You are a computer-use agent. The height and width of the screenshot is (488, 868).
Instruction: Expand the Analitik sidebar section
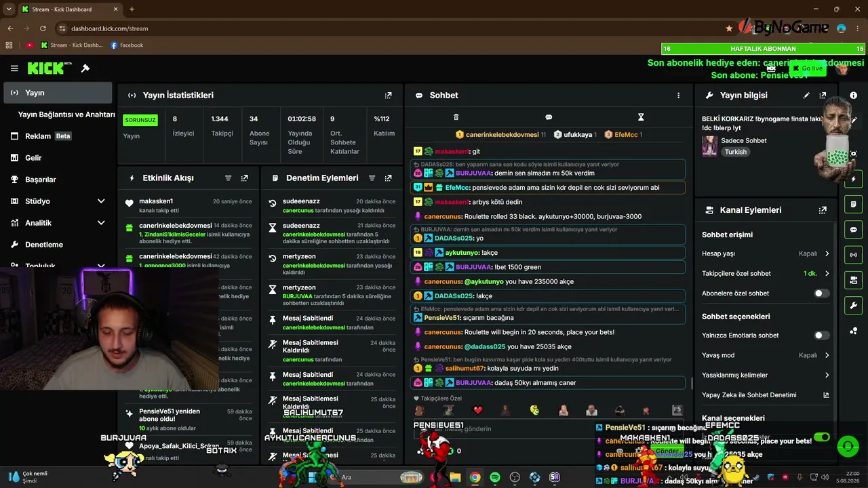58,223
